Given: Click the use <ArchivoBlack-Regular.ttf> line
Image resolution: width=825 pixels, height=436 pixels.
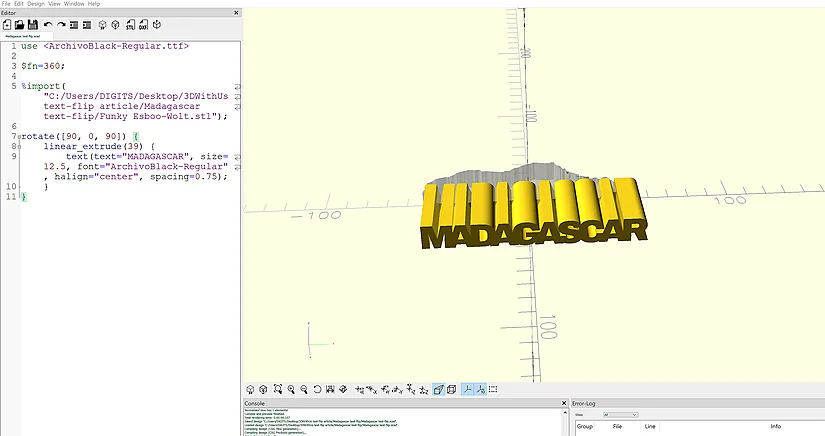Looking at the screenshot, I should click(105, 46).
